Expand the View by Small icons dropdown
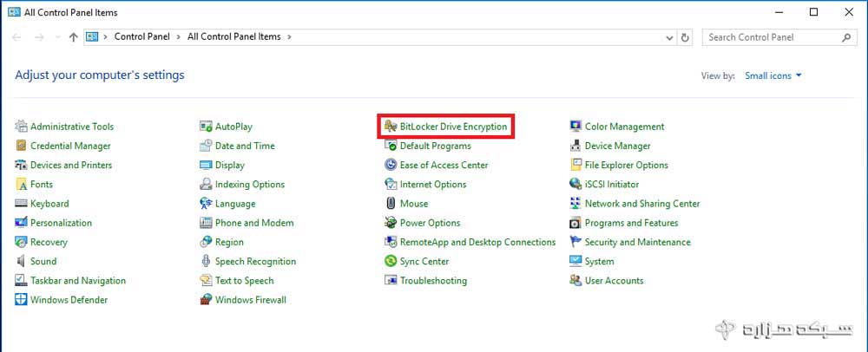 773,75
